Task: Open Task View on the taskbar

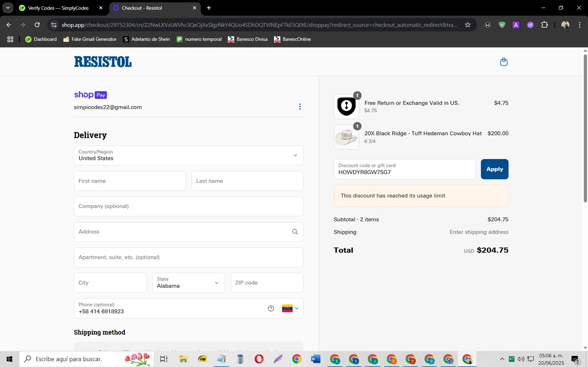Action: [163, 359]
